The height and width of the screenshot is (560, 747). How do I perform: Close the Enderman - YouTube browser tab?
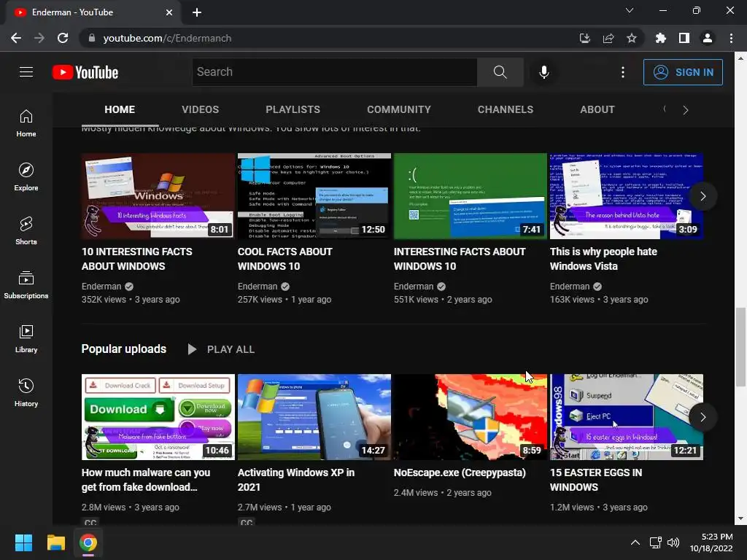[x=169, y=12]
